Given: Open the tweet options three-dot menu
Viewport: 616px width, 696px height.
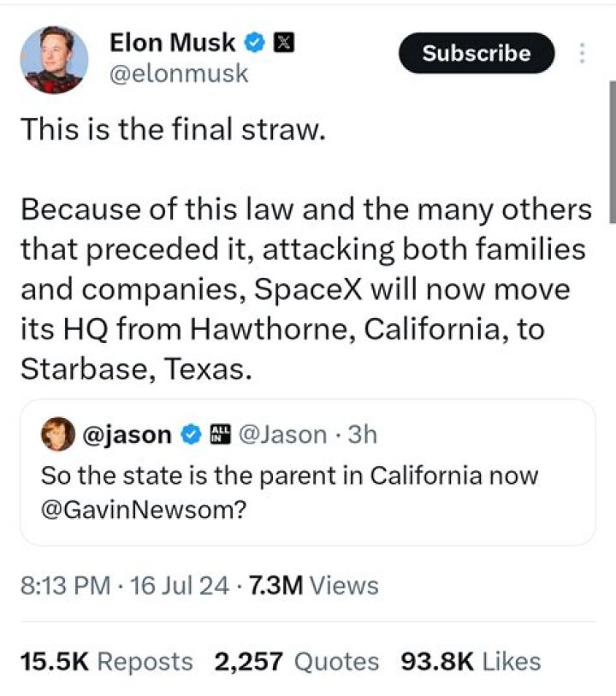Looking at the screenshot, I should point(581,53).
